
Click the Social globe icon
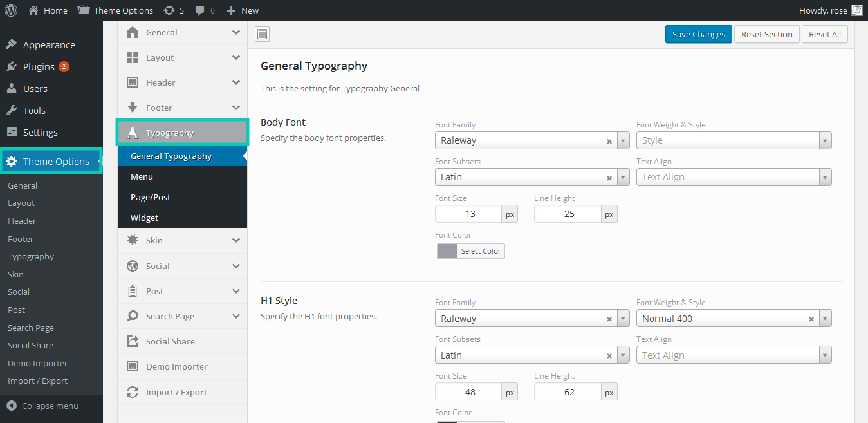[133, 266]
